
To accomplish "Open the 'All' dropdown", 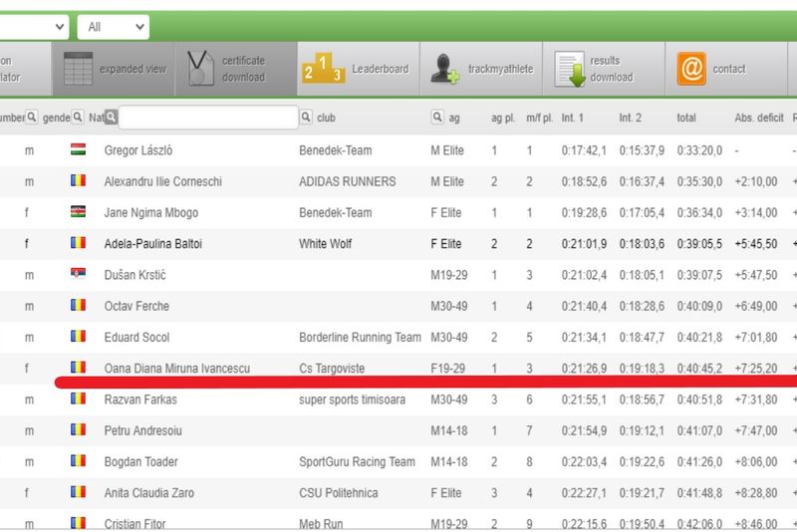I will tap(113, 27).
